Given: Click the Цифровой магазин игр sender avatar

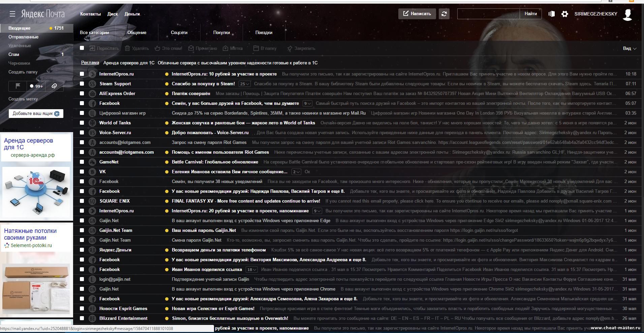Looking at the screenshot, I should (x=92, y=113).
